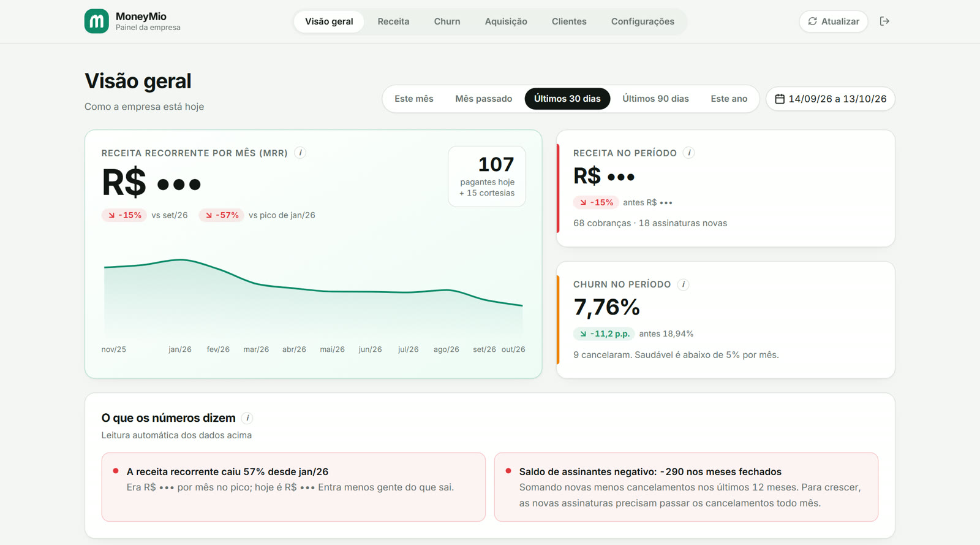Click the calendar icon in date range
The height and width of the screenshot is (545, 980).
coord(780,99)
